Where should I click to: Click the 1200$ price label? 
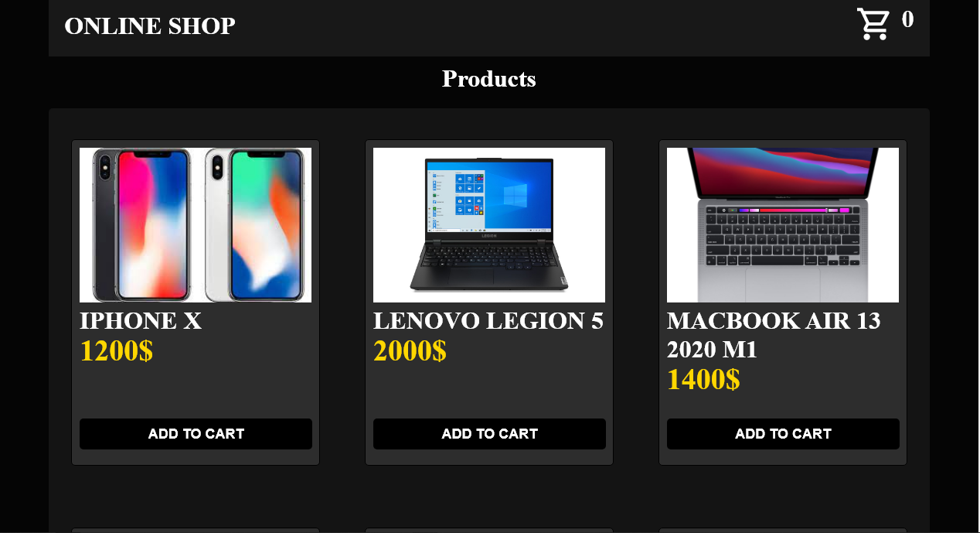click(x=117, y=351)
